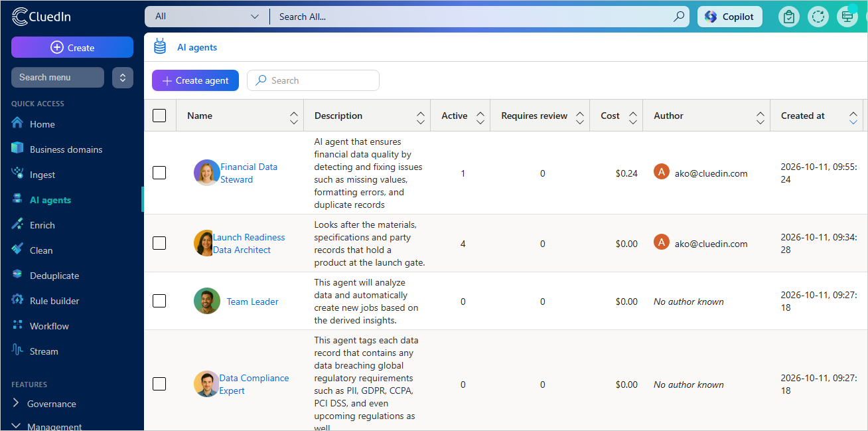Toggle the select-all checkbox in table header
This screenshot has height=431, width=868.
[x=159, y=116]
